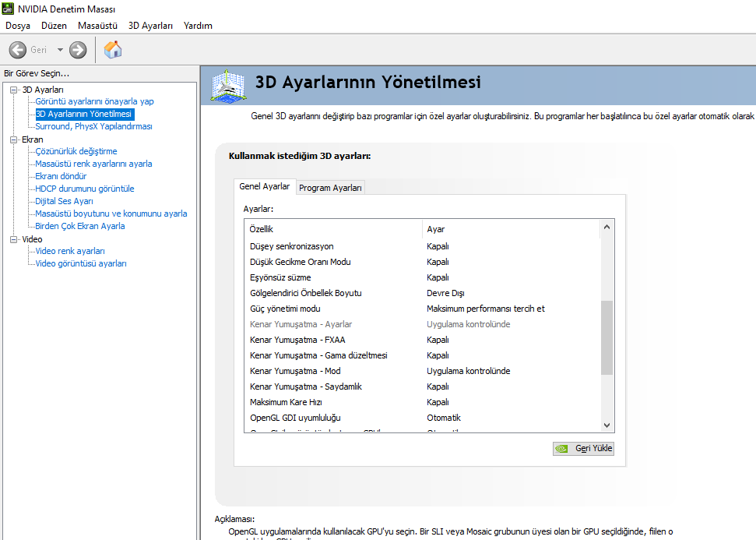The height and width of the screenshot is (540, 756).
Task: Select Düşük Gecikme Oranı Modu row
Action: click(x=422, y=262)
